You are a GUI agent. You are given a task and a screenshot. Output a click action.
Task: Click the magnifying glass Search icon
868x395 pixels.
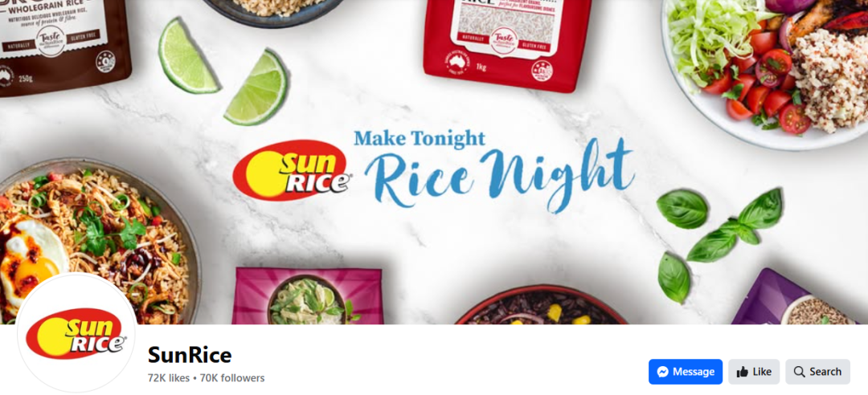pyautogui.click(x=799, y=372)
